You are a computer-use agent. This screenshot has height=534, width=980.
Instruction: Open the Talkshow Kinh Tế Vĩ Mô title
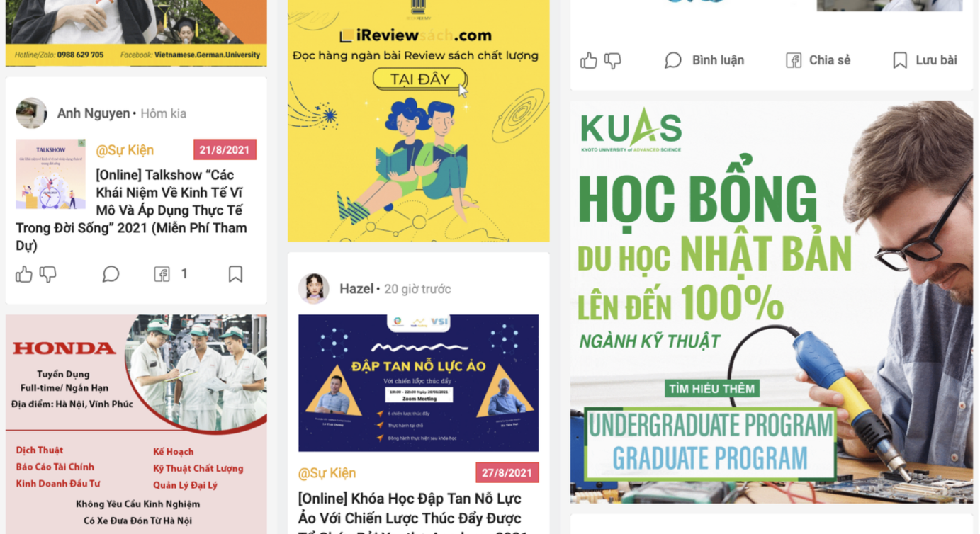[132, 210]
